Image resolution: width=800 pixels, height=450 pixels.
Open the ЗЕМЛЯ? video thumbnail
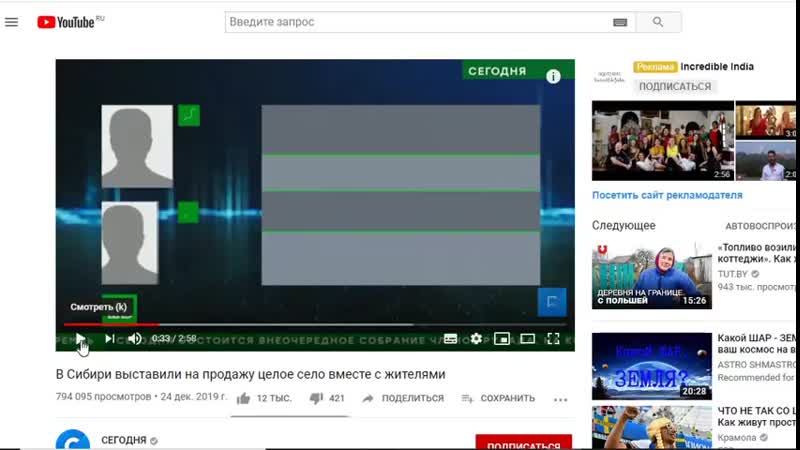652,366
